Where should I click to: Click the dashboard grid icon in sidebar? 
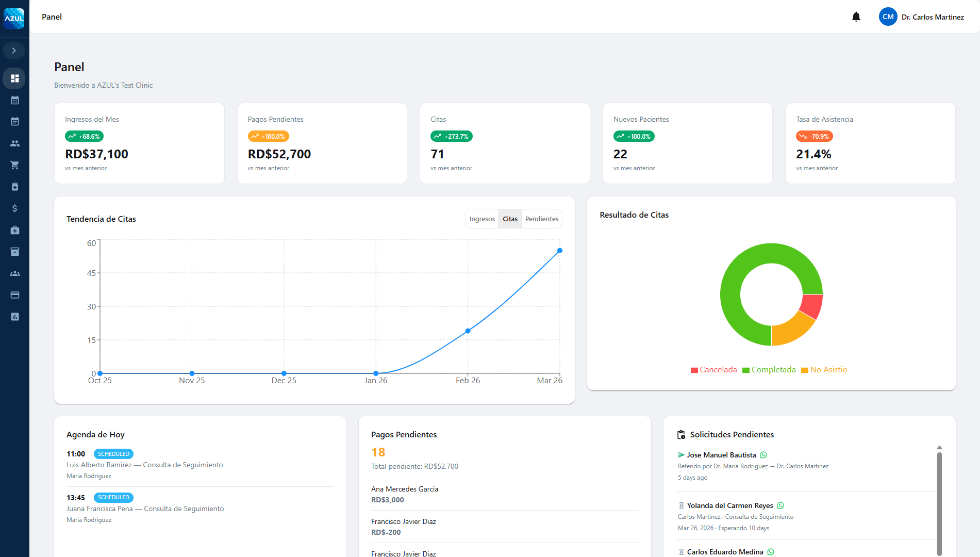14,78
